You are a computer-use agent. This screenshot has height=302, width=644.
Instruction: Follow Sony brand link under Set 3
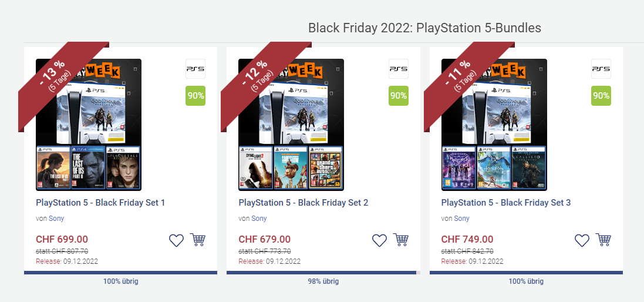click(462, 219)
